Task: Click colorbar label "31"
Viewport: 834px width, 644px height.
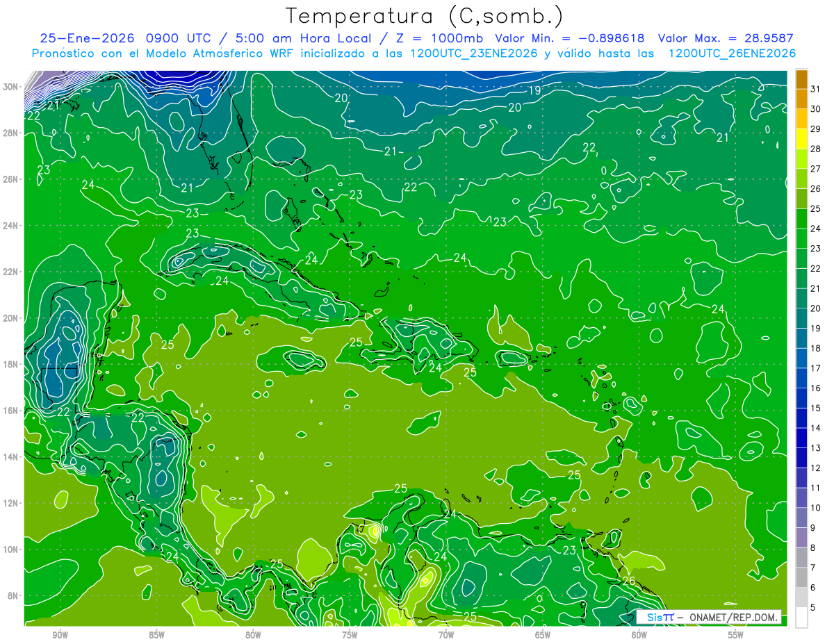Action: pos(815,89)
